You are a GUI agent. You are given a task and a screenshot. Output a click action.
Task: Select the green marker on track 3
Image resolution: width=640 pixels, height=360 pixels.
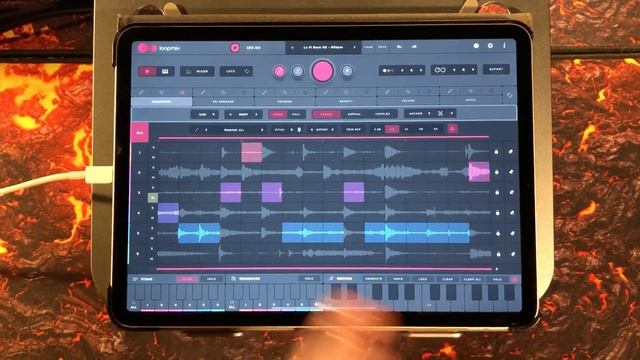pyautogui.click(x=153, y=198)
